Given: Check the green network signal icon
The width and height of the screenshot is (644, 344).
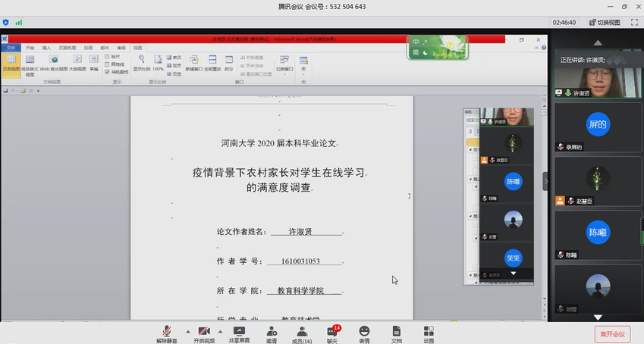Looking at the screenshot, I should [18, 22].
